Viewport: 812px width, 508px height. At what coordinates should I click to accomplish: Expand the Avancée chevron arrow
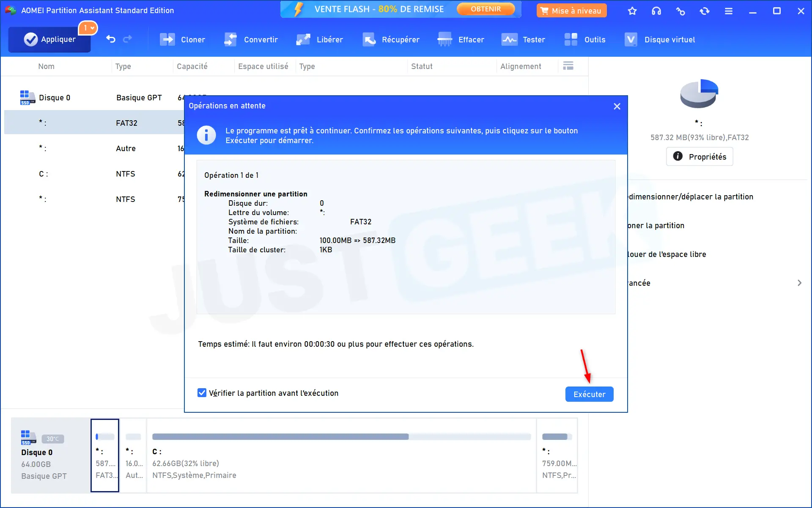point(799,283)
